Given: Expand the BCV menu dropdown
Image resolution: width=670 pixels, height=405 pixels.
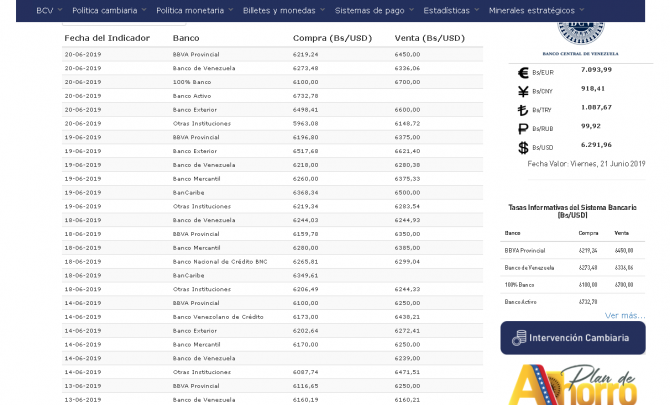Looking at the screenshot, I should coord(48,10).
